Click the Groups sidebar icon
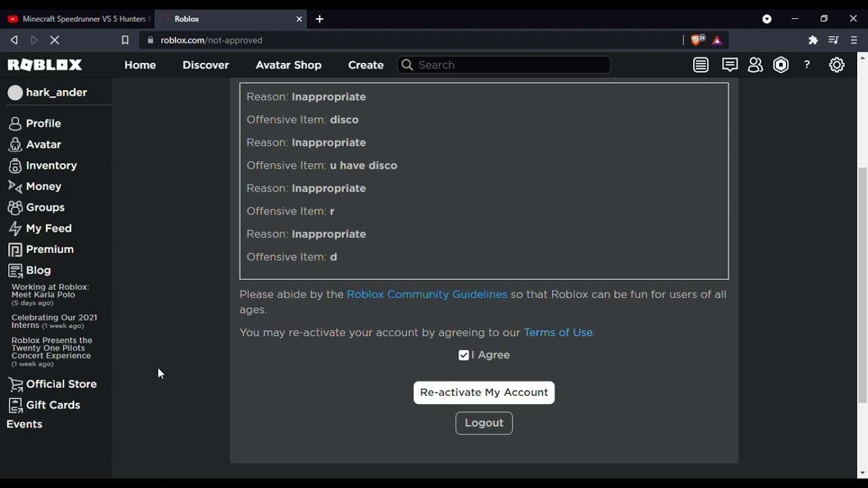The image size is (868, 488). pos(15,208)
